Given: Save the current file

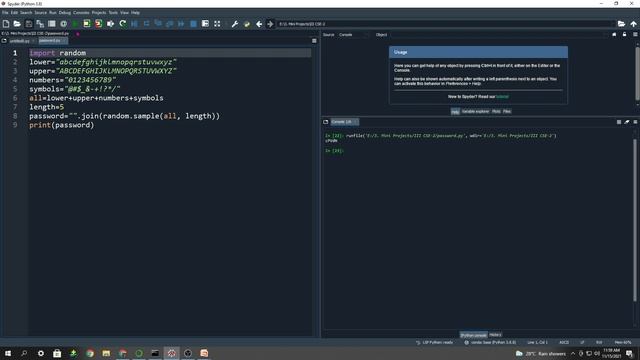Looking at the screenshot, I should [x=29, y=24].
